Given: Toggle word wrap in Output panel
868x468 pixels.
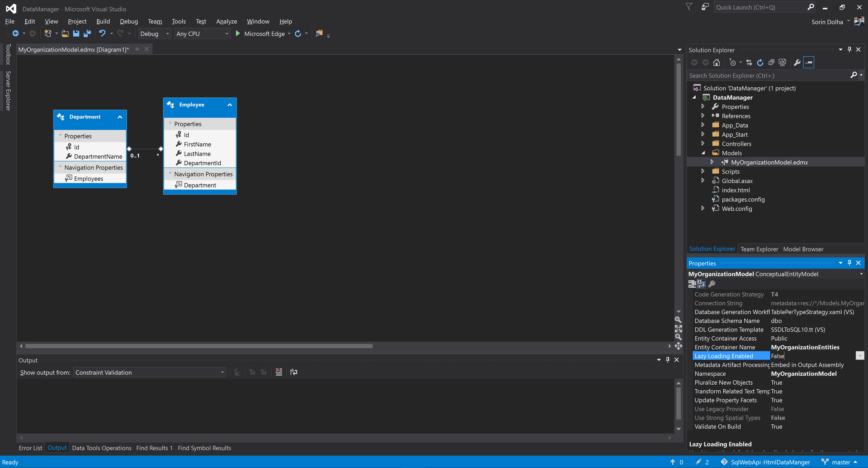Looking at the screenshot, I should pyautogui.click(x=293, y=372).
